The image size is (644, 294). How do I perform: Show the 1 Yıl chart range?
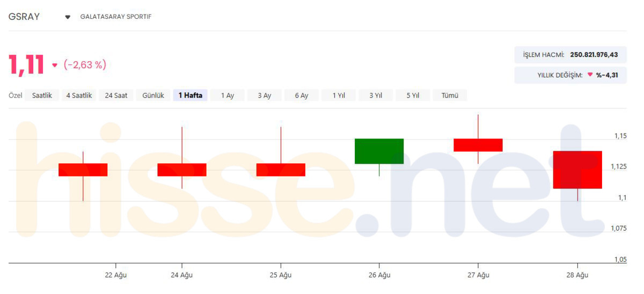339,95
